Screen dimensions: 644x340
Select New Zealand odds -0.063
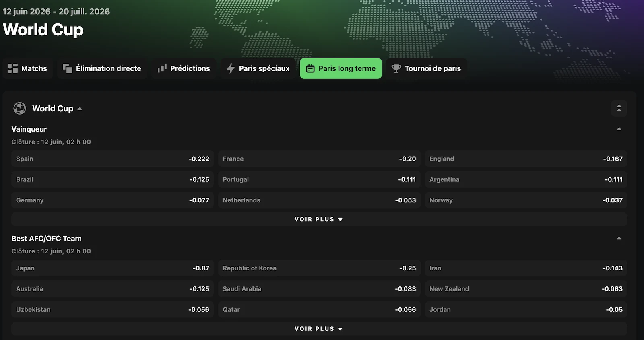pos(526,289)
